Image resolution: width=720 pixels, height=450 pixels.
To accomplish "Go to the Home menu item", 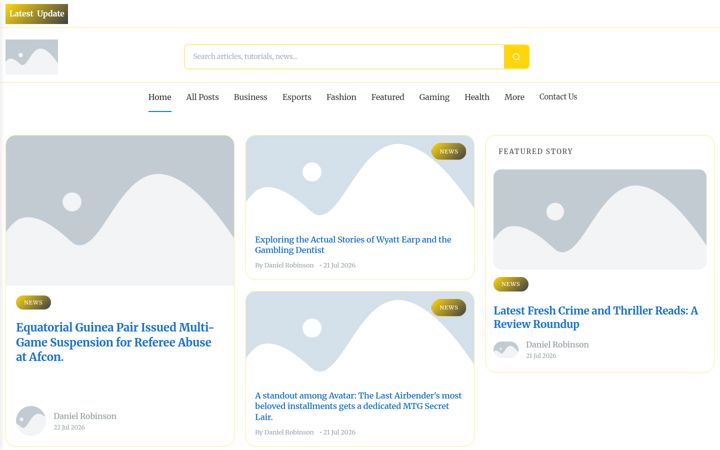I will [159, 97].
